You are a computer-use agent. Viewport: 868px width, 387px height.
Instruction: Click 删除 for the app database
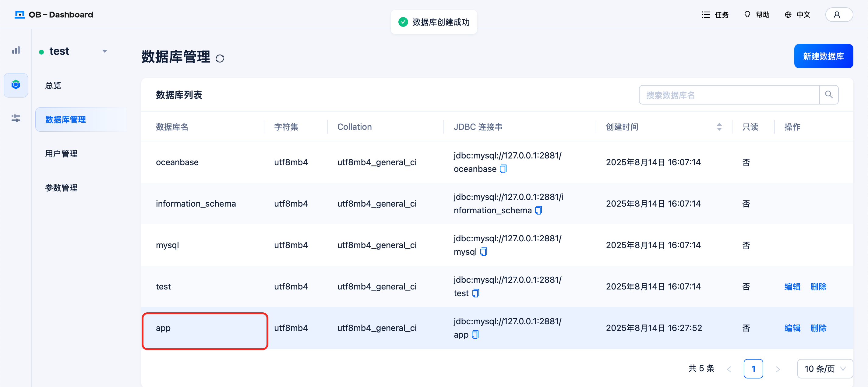click(x=818, y=328)
